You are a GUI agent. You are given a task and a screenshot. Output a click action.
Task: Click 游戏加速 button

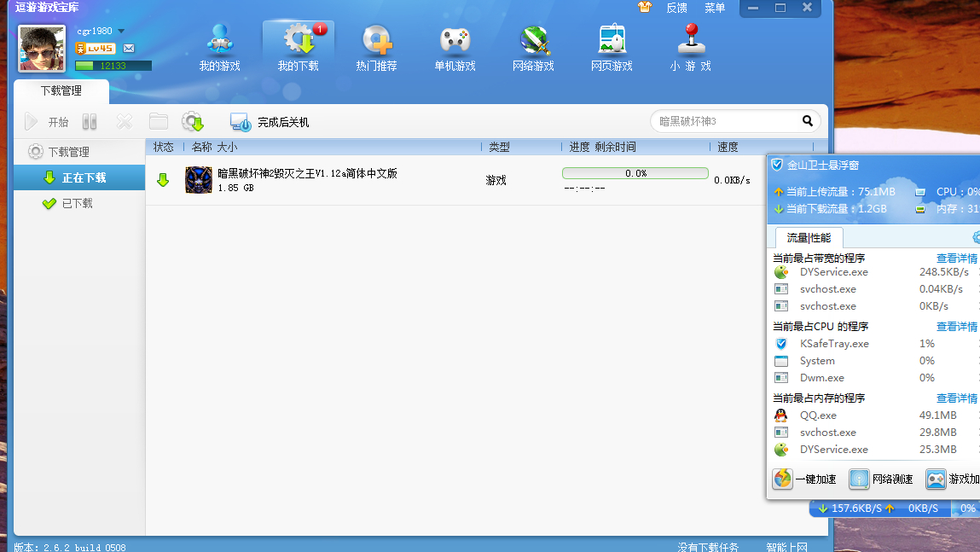point(953,479)
